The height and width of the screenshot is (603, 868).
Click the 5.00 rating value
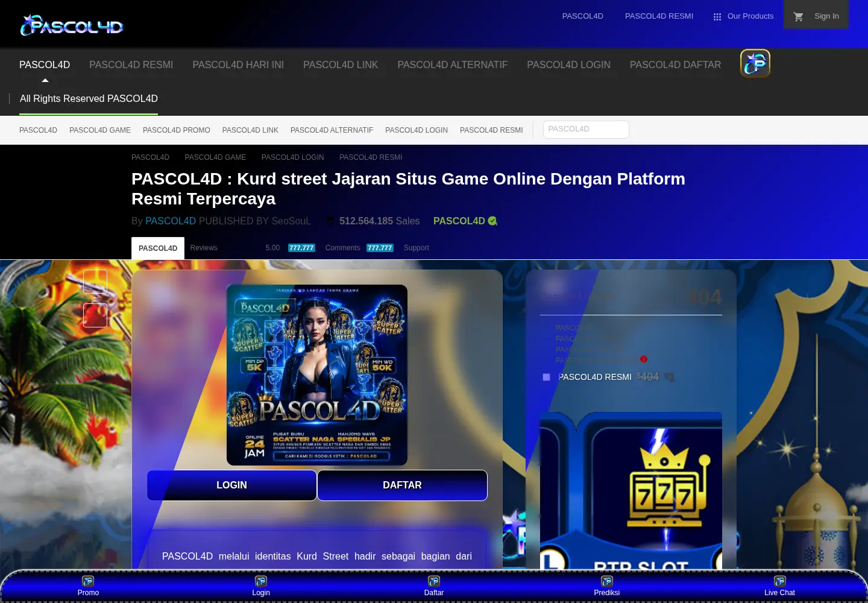(272, 248)
